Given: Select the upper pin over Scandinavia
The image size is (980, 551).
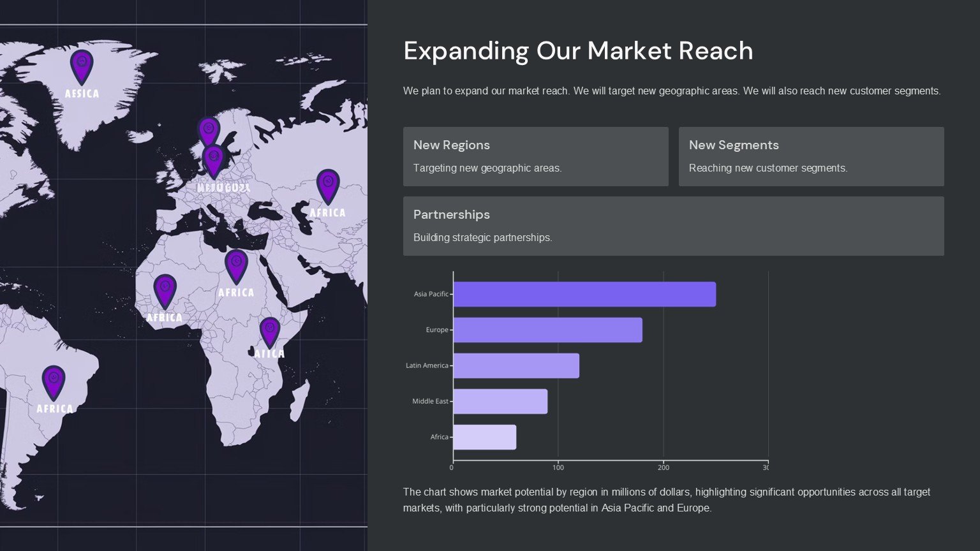Looking at the screenshot, I should point(208,129).
